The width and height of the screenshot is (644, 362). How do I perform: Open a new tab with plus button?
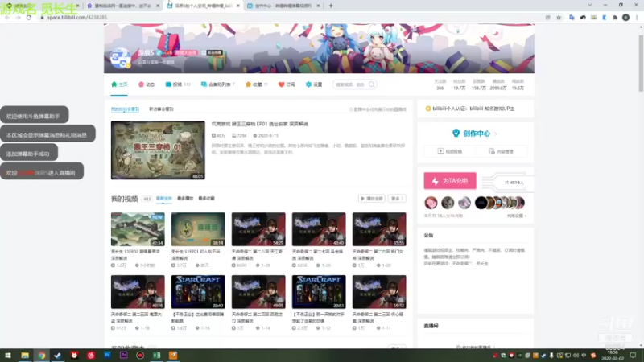click(331, 6)
